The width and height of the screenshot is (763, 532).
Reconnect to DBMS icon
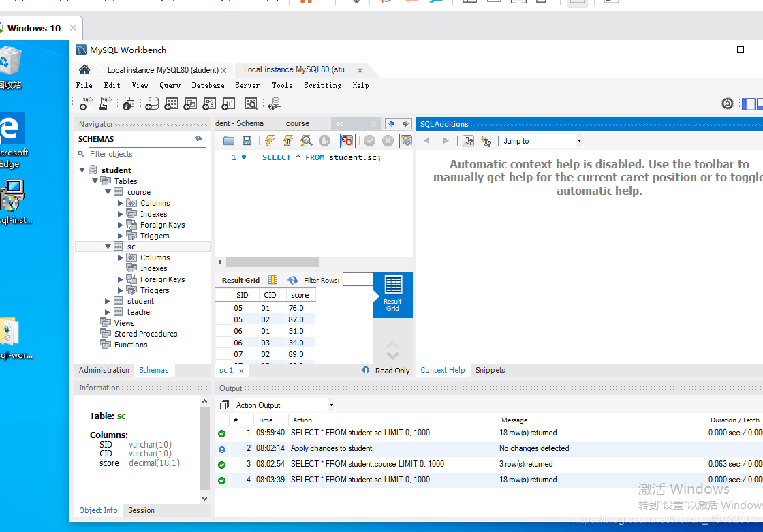[275, 103]
